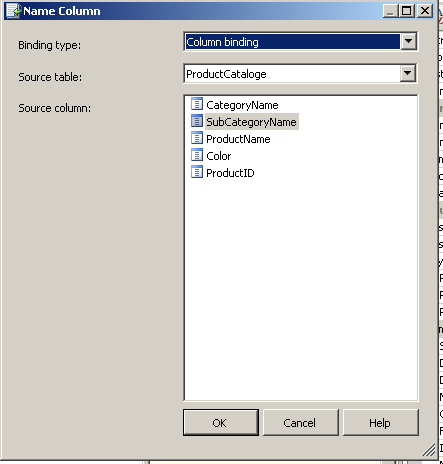Select the Column binding combo box field
Viewport: 443px width, 464px height.
(293, 42)
